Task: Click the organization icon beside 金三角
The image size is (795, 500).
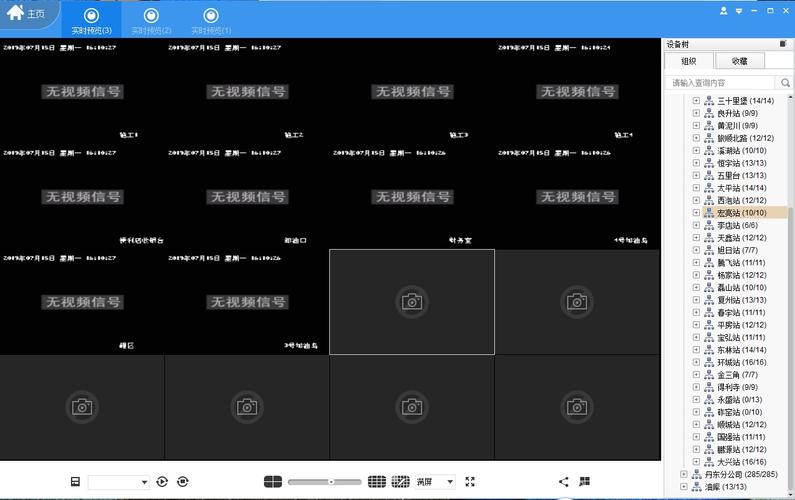Action: [x=709, y=374]
